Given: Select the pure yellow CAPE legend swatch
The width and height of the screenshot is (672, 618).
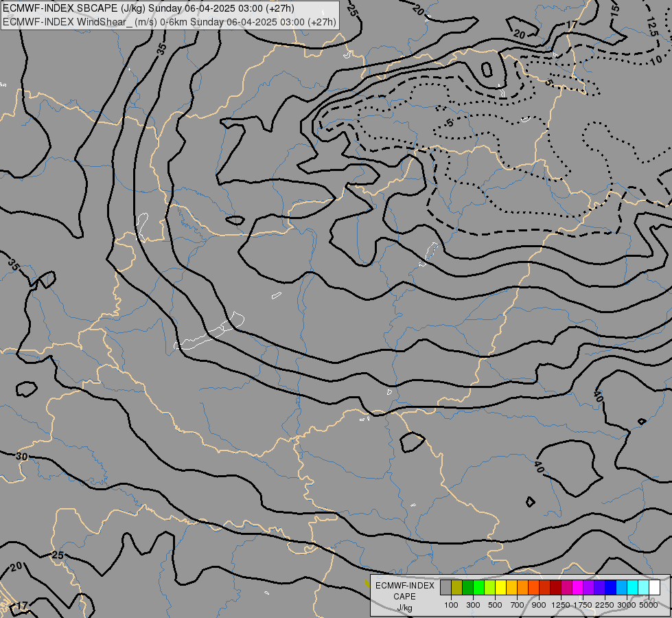Looking at the screenshot, I should [x=501, y=587].
